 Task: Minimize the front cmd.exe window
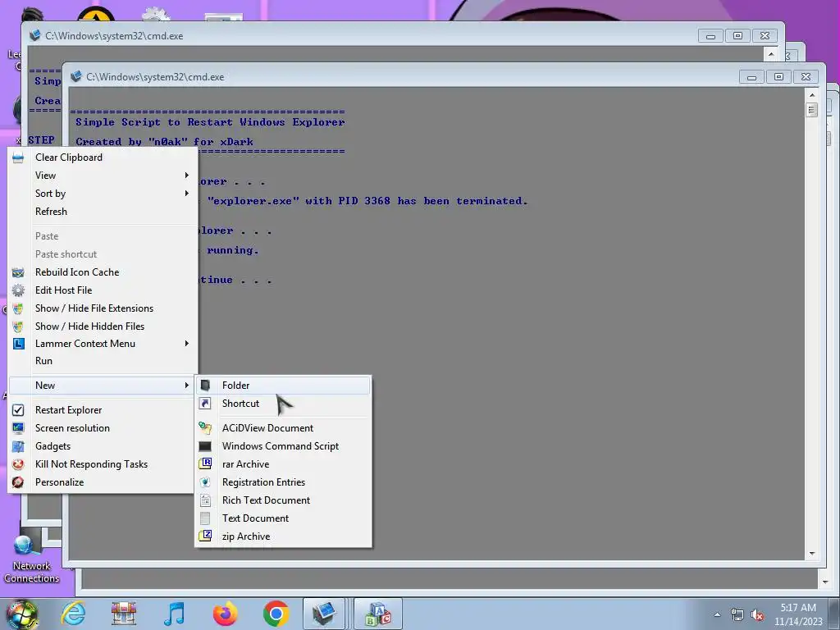(751, 77)
